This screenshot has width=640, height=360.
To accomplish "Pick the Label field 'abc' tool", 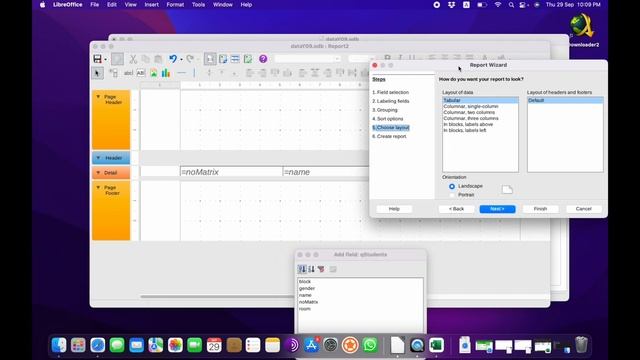I will pos(128,73).
